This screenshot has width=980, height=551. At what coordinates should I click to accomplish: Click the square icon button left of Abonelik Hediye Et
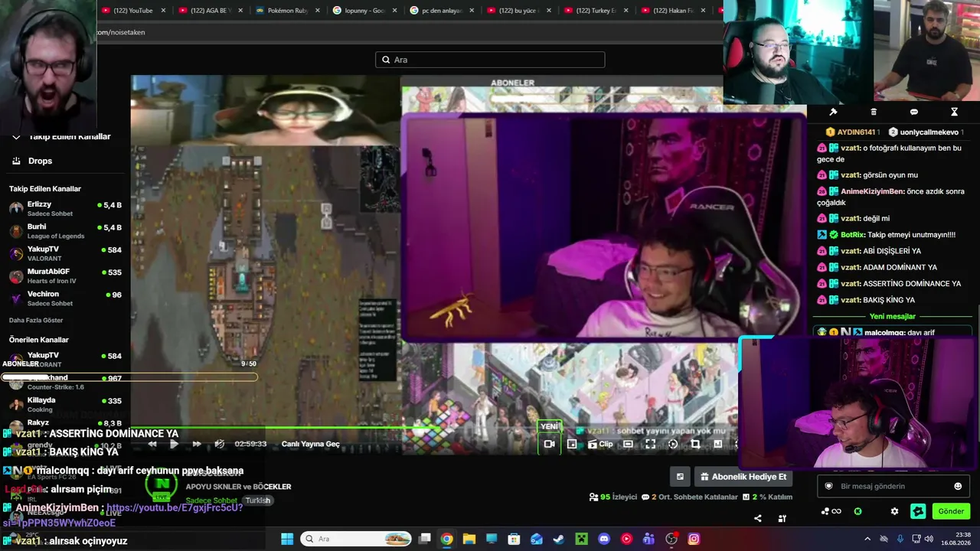tap(679, 477)
